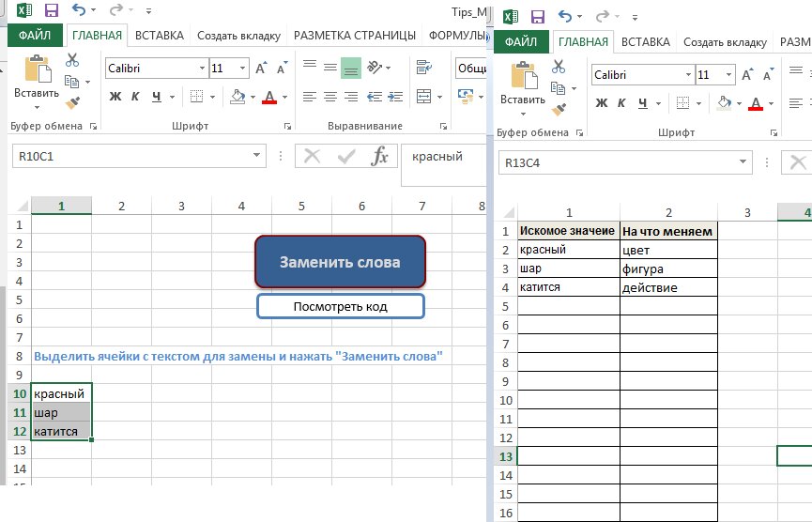Toggle italic К in right window

pos(621,103)
